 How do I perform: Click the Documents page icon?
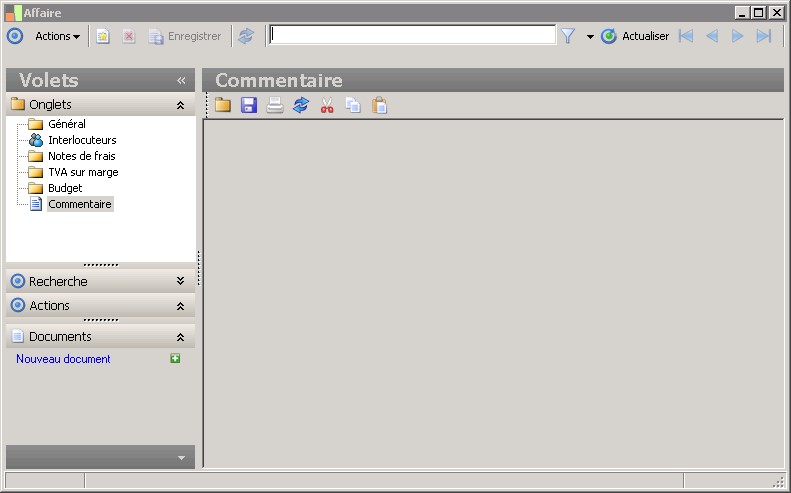tap(18, 336)
